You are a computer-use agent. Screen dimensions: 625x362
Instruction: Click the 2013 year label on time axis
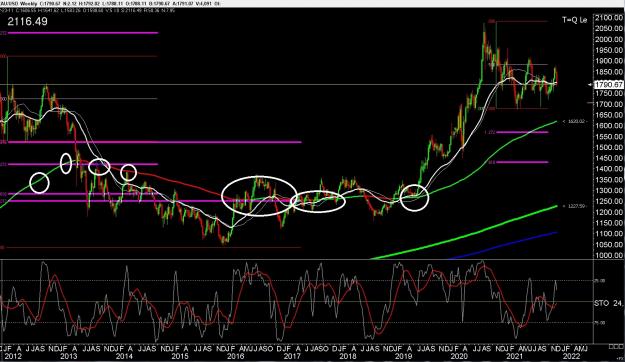click(68, 356)
